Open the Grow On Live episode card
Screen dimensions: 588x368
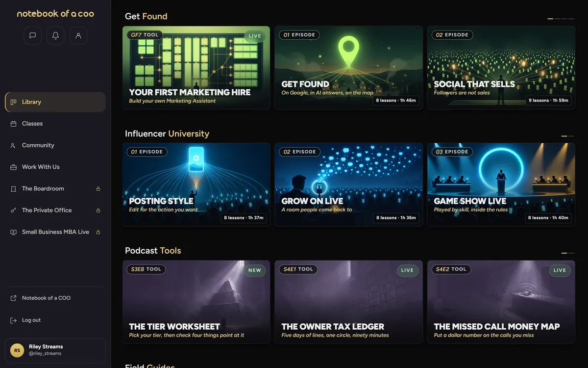348,184
